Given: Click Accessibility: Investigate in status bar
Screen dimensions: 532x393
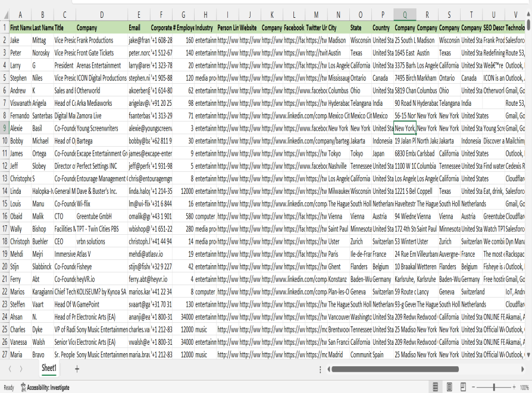Looking at the screenshot, I should (x=45, y=387).
